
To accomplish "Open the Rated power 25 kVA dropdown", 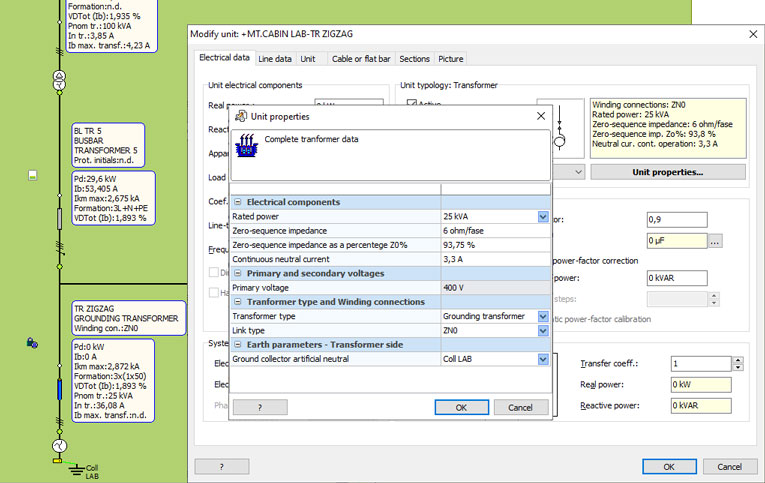I will pyautogui.click(x=543, y=216).
